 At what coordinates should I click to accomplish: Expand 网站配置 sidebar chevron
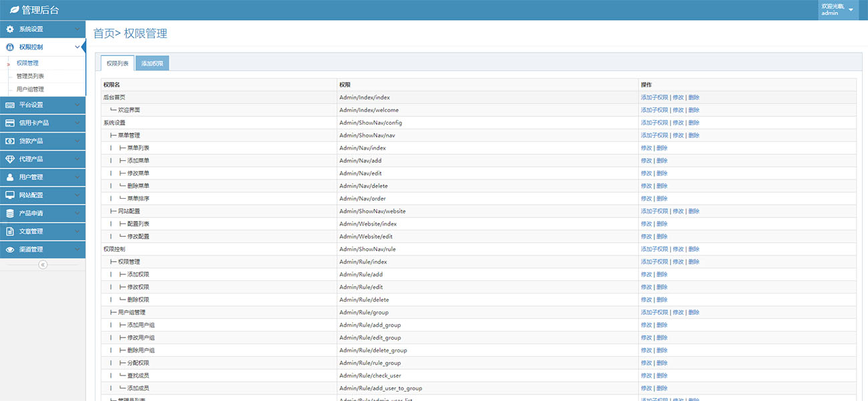77,195
